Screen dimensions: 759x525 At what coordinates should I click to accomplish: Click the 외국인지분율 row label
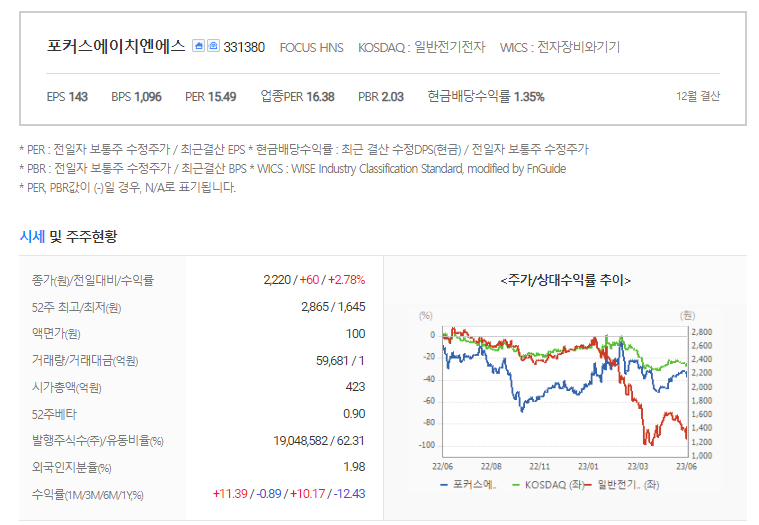point(72,467)
